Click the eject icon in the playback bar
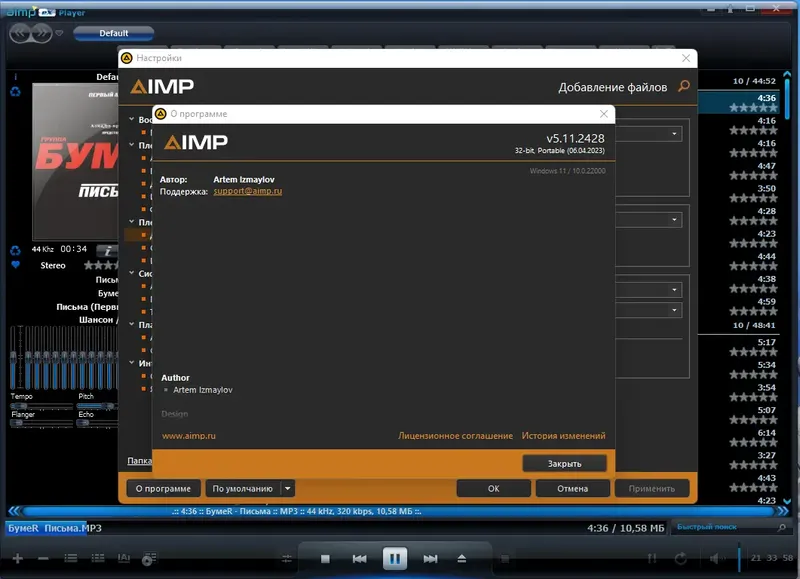Screen dimensions: 800x579 pos(463,558)
